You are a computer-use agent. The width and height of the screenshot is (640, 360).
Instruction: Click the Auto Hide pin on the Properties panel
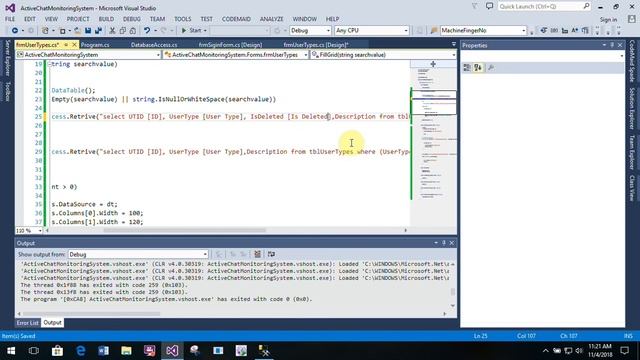[x=612, y=45]
